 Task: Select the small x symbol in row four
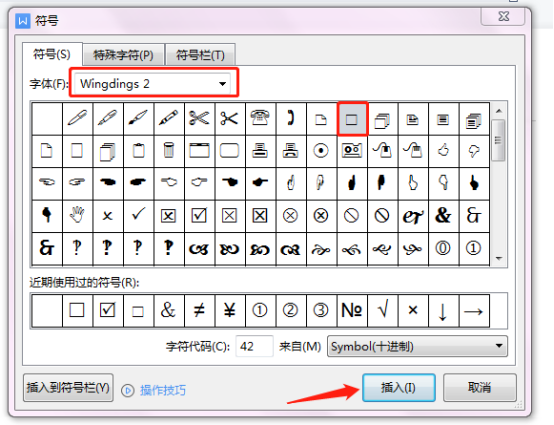107,215
